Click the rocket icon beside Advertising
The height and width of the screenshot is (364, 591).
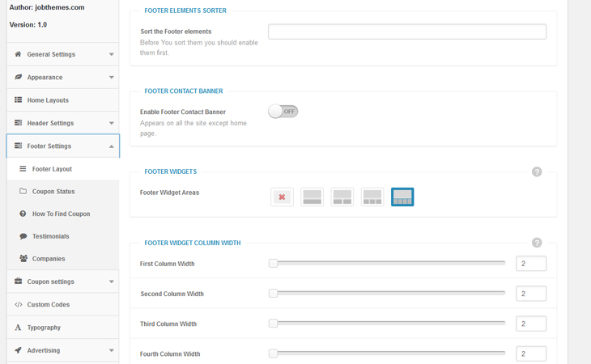click(19, 350)
